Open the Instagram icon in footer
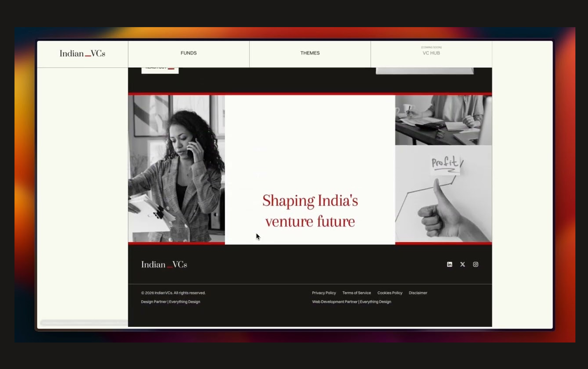The height and width of the screenshot is (369, 588). [475, 264]
